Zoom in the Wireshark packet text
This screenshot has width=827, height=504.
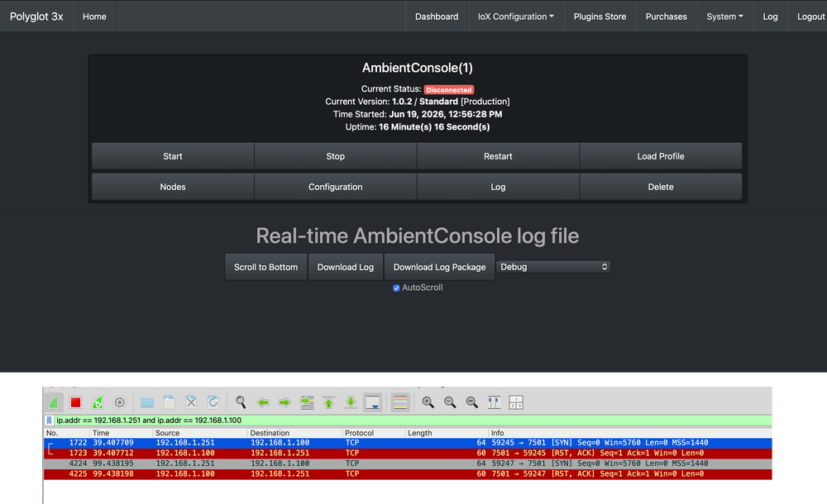(428, 402)
